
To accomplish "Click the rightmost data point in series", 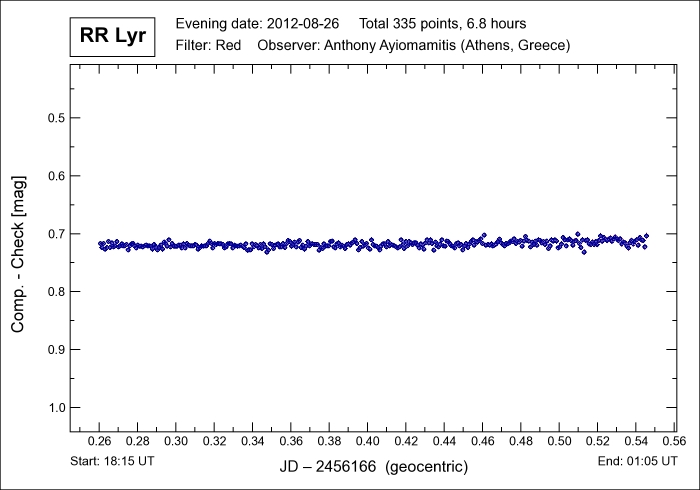I will (x=646, y=235).
